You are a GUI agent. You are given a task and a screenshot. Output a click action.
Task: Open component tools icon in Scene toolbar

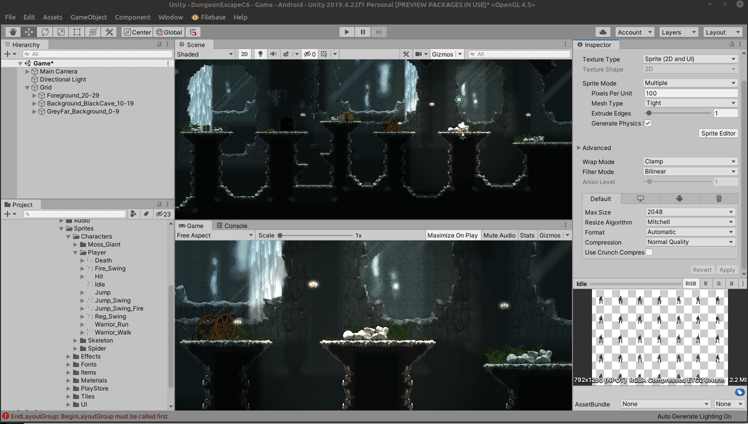[x=406, y=54]
